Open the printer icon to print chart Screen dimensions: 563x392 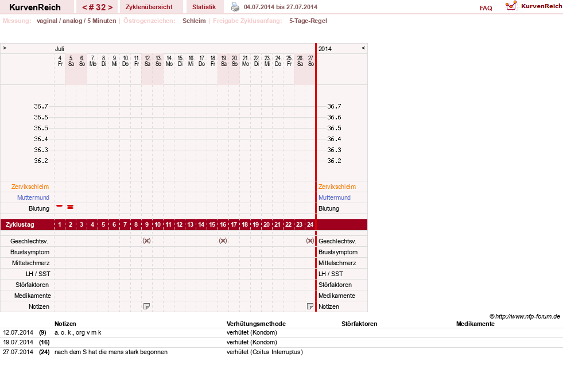click(x=235, y=7)
